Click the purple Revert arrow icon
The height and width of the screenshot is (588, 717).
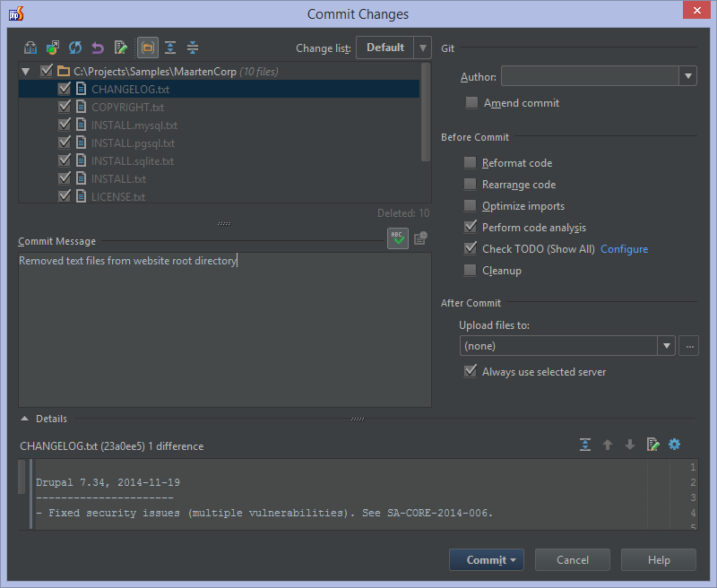tap(98, 48)
